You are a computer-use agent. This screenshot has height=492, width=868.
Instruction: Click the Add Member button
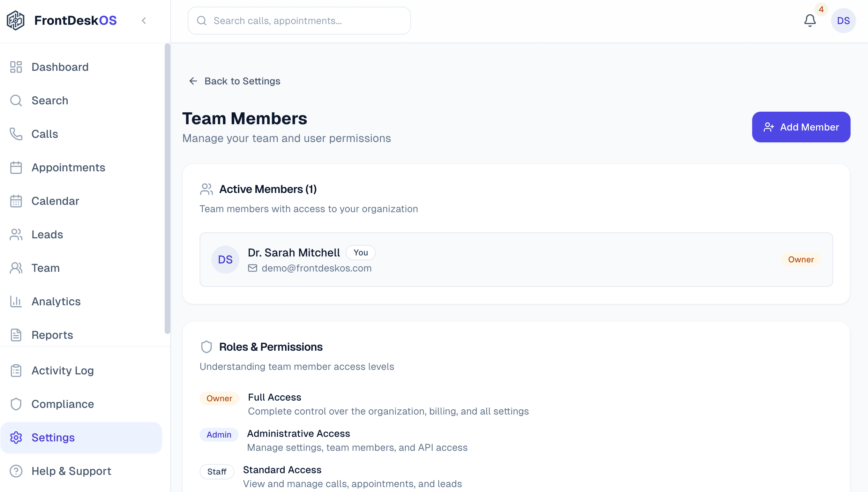pos(801,127)
